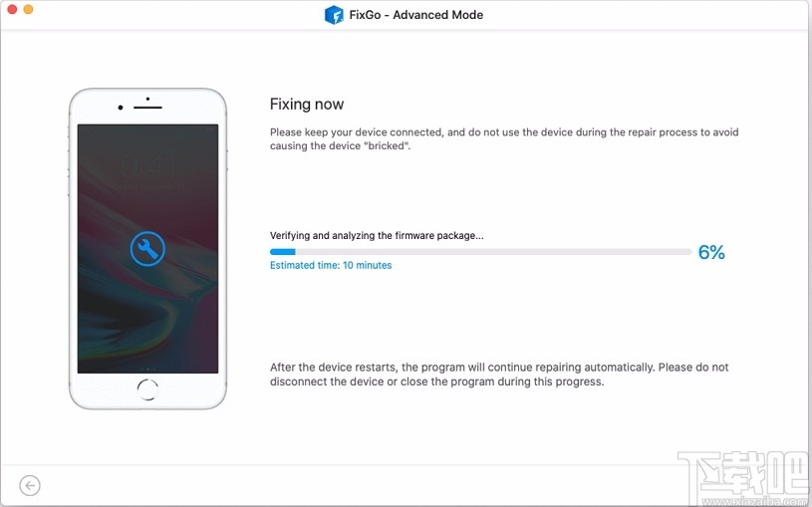Click the unfilled gray progress bar track

point(493,252)
